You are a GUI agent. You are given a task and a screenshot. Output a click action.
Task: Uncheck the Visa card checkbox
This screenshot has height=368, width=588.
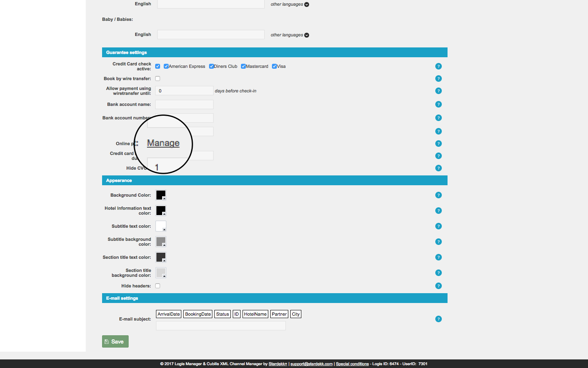coord(274,66)
